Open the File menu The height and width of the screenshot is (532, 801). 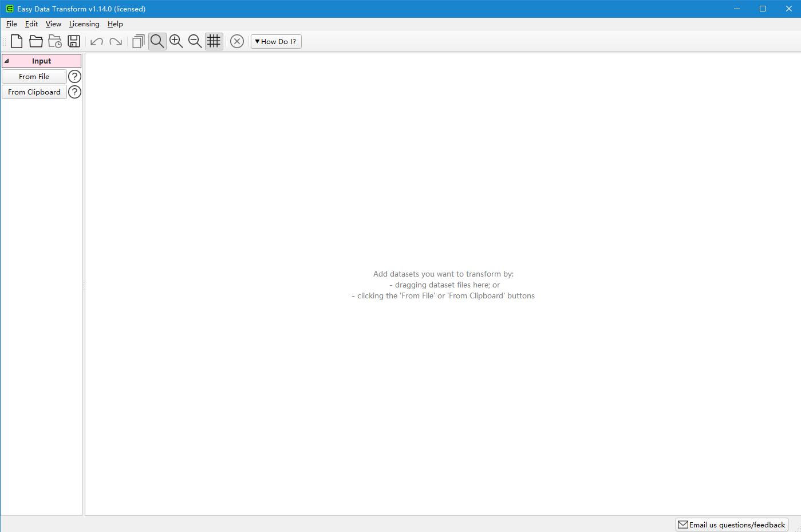click(x=11, y=24)
